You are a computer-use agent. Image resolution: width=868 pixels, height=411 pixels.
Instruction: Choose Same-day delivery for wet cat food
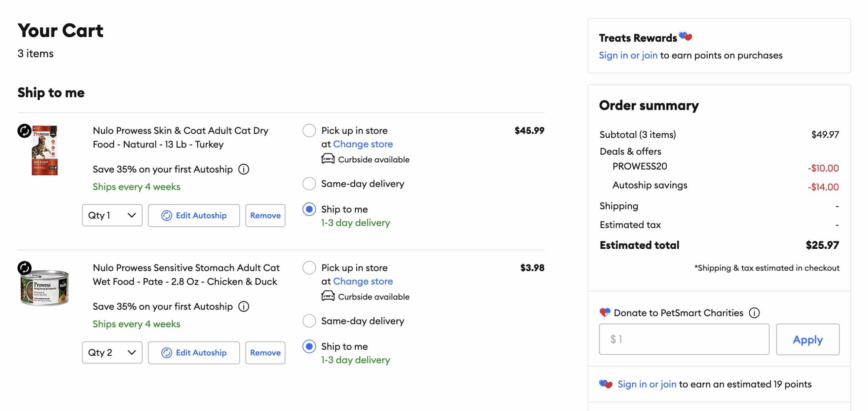(x=309, y=321)
